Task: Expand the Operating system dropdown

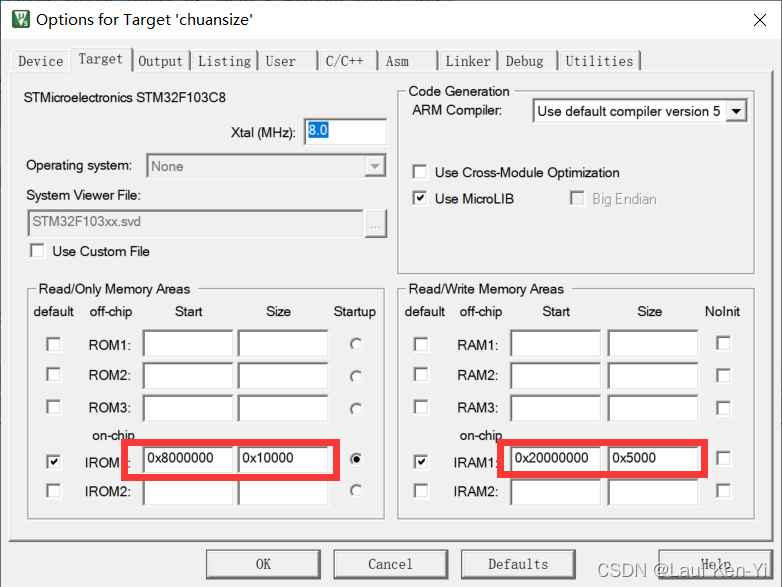Action: point(375,166)
